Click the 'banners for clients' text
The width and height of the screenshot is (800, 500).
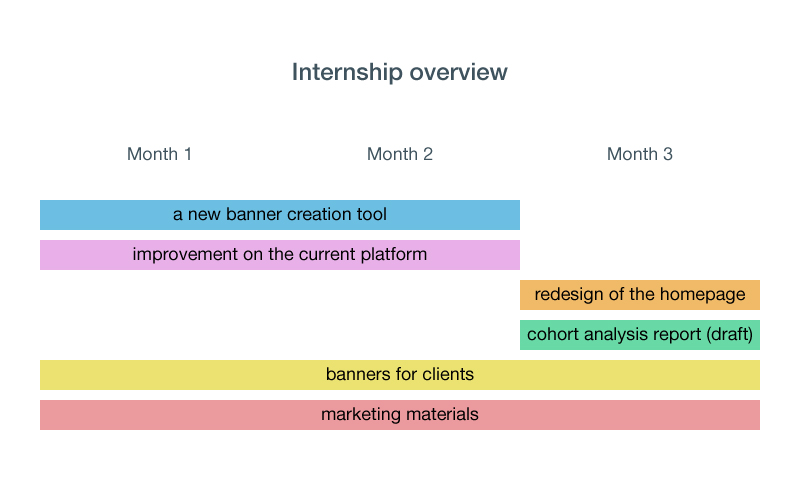[399, 374]
